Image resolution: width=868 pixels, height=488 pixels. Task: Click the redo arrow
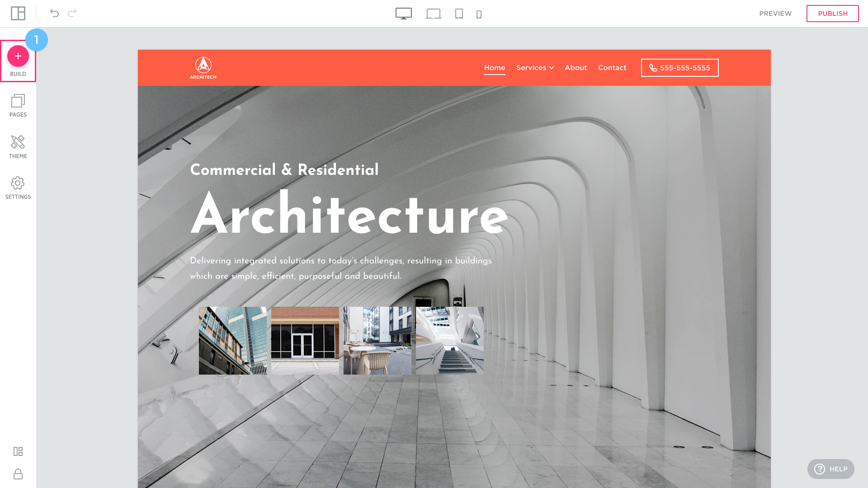point(72,13)
